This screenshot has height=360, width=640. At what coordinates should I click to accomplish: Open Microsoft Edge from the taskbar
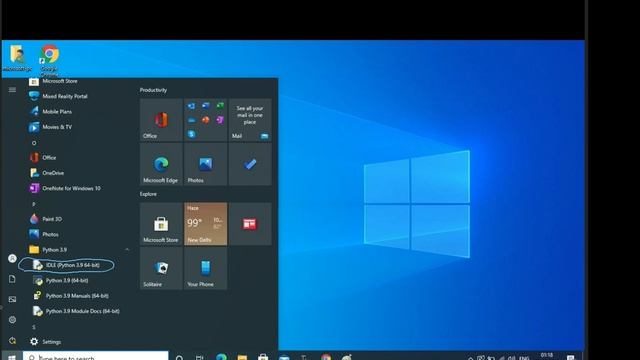(221, 357)
